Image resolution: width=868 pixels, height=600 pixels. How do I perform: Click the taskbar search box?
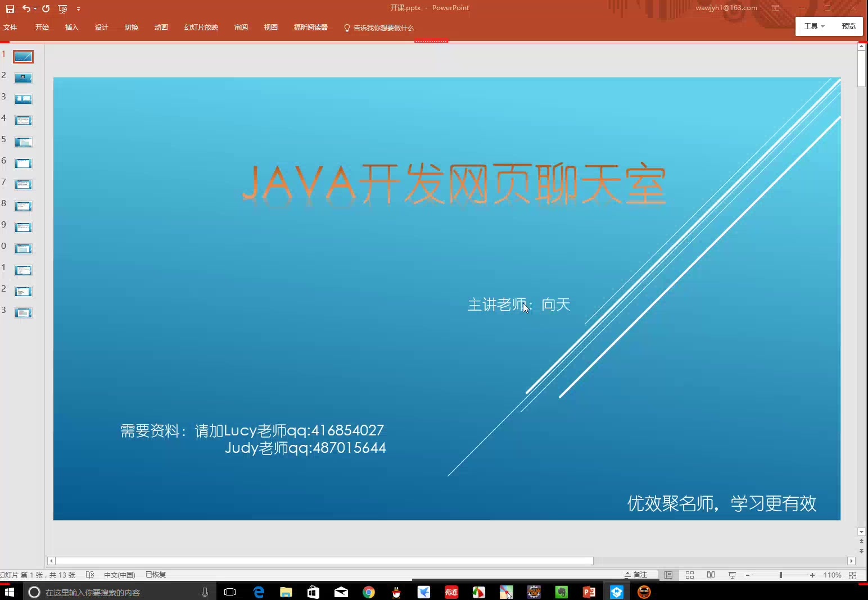[x=120, y=592]
